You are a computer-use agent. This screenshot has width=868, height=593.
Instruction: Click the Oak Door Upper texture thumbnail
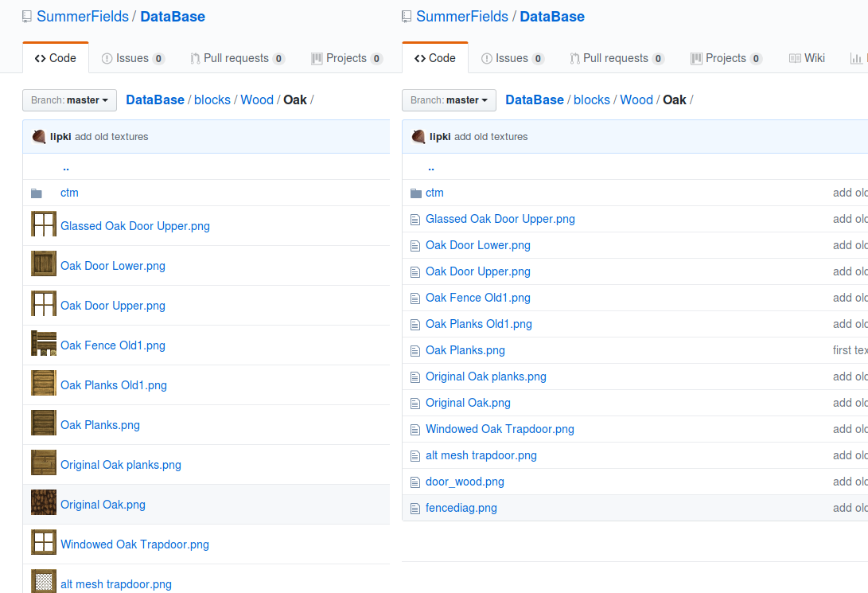tap(44, 303)
